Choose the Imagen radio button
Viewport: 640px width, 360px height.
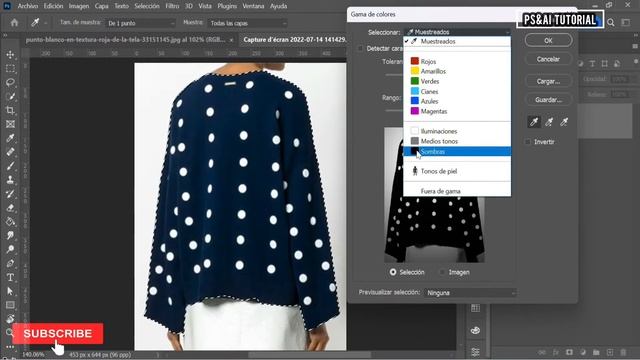coord(442,272)
